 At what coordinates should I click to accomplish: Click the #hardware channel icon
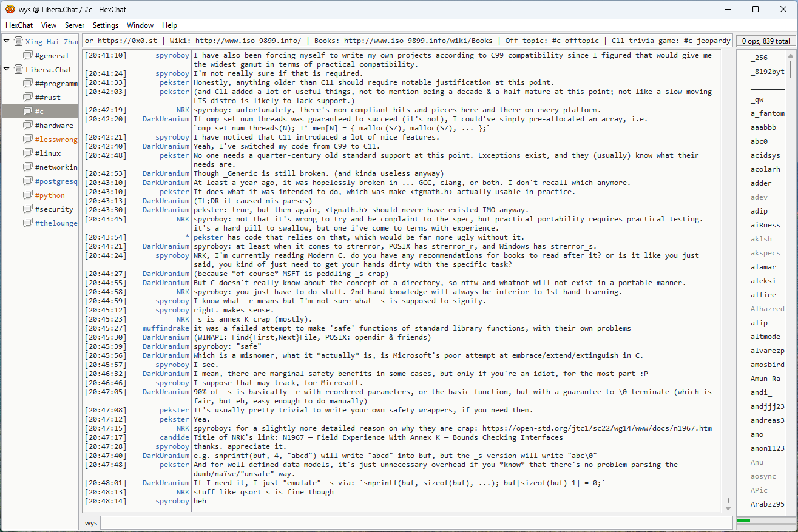click(x=28, y=126)
